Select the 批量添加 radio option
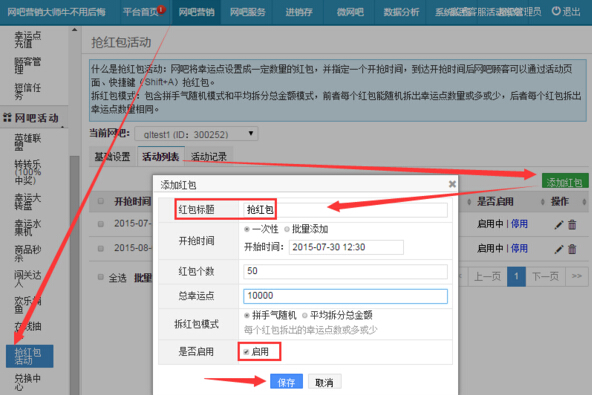This screenshot has height=395, width=592. coord(287,229)
